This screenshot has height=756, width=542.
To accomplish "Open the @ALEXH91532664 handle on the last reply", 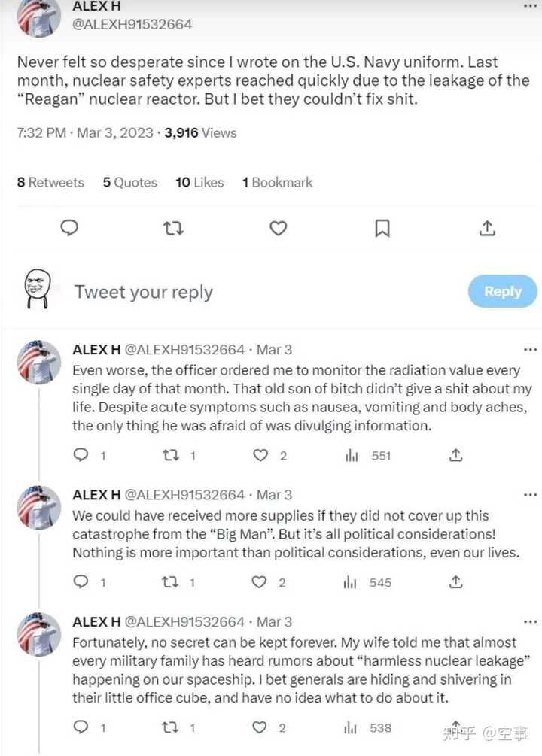I will pos(184,621).
